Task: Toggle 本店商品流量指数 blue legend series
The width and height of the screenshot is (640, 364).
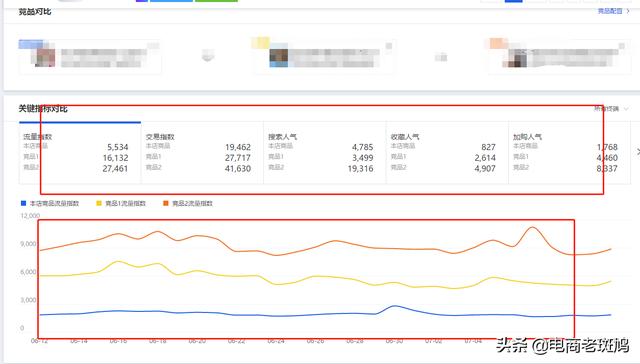Action: pos(50,203)
